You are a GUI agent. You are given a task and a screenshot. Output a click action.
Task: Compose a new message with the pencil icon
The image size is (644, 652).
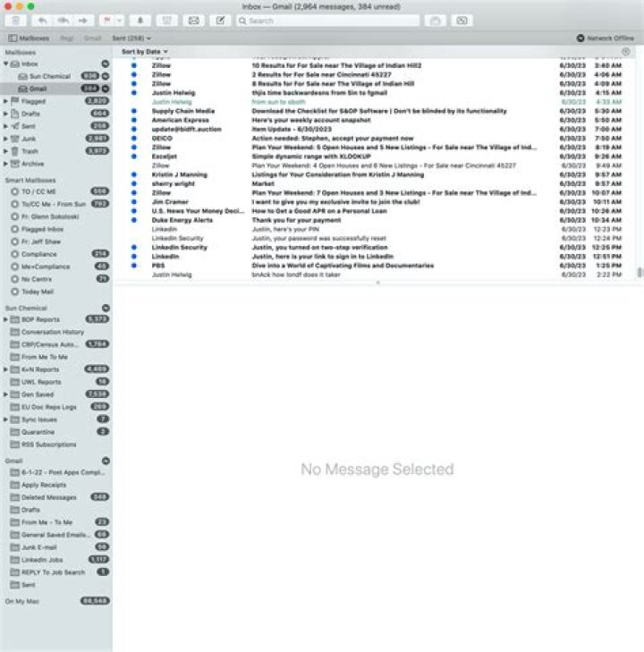220,21
